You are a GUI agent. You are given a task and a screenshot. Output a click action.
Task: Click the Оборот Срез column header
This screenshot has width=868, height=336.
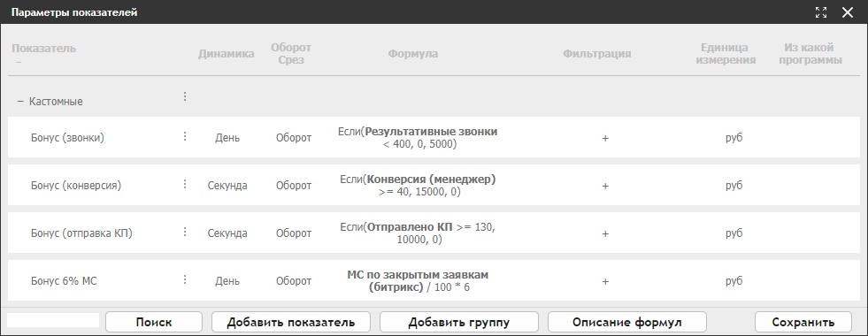click(x=291, y=54)
